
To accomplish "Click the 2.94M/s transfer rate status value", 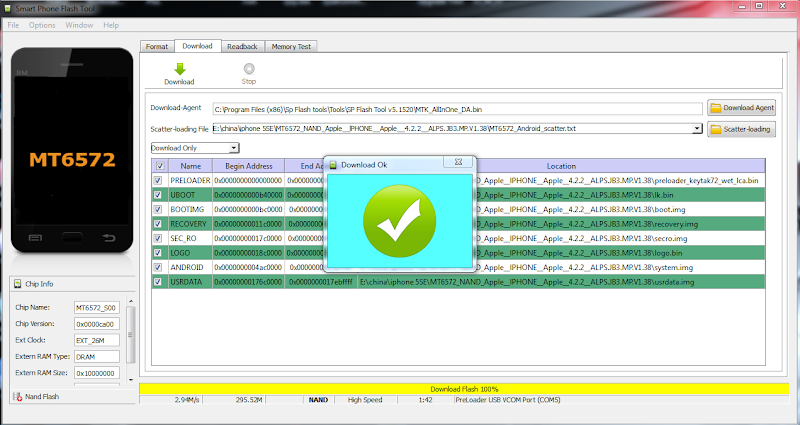I will tap(187, 400).
